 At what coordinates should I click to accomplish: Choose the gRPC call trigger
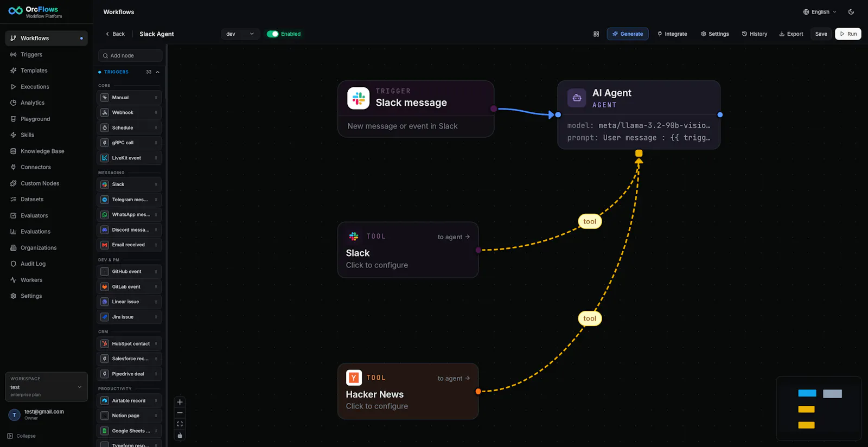129,143
